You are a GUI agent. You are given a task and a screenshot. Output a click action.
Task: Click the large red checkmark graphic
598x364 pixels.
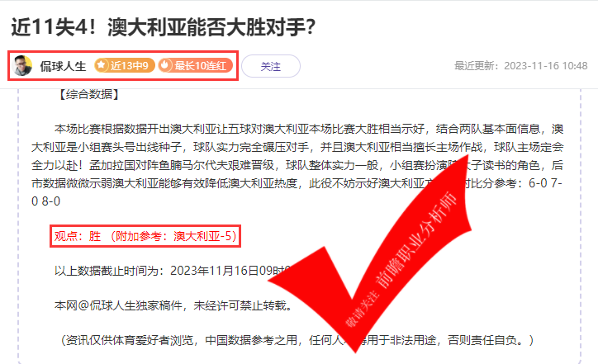pos(370,253)
